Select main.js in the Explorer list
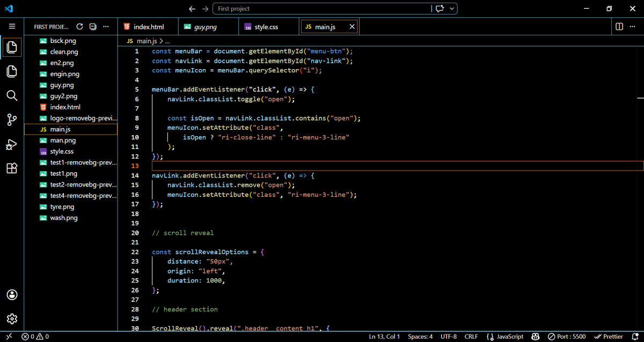The width and height of the screenshot is (644, 342). tap(71, 129)
